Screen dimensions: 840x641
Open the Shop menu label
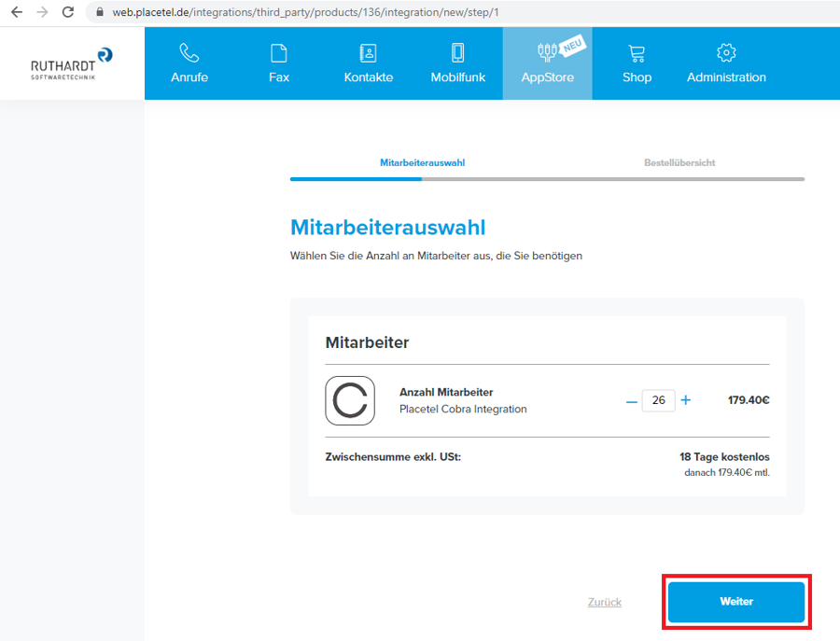tap(637, 77)
